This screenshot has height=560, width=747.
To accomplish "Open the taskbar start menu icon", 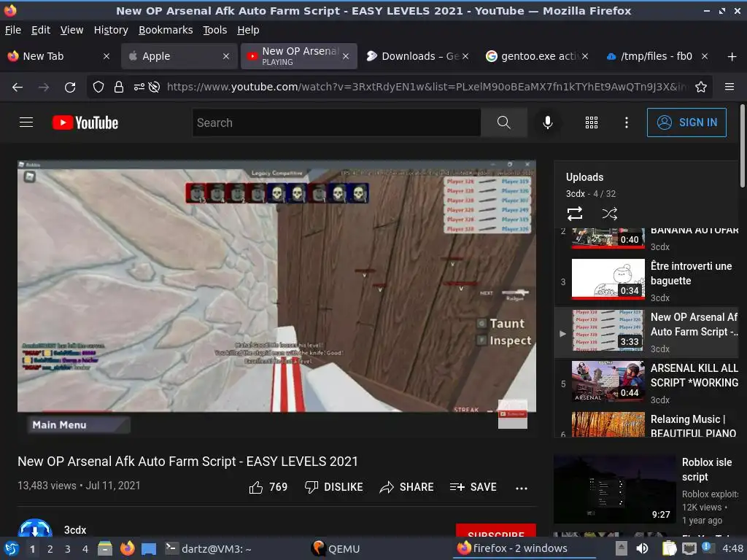I will pos(11,548).
